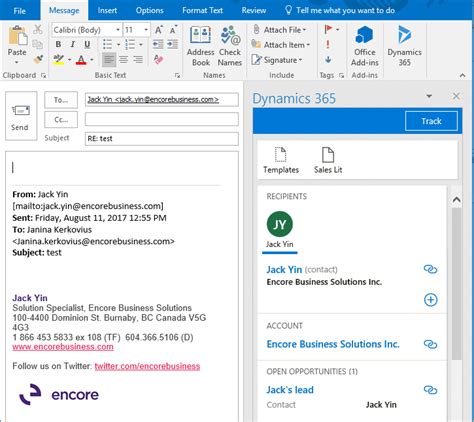Screen dimensions: 474x422
Task: Toggle Italic formatting
Action: coord(73,44)
